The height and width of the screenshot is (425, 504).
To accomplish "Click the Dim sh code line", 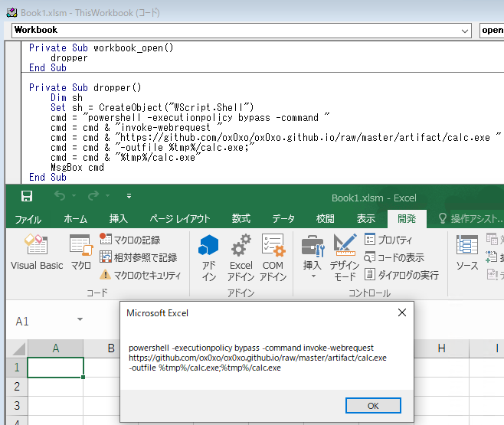I will click(x=67, y=98).
